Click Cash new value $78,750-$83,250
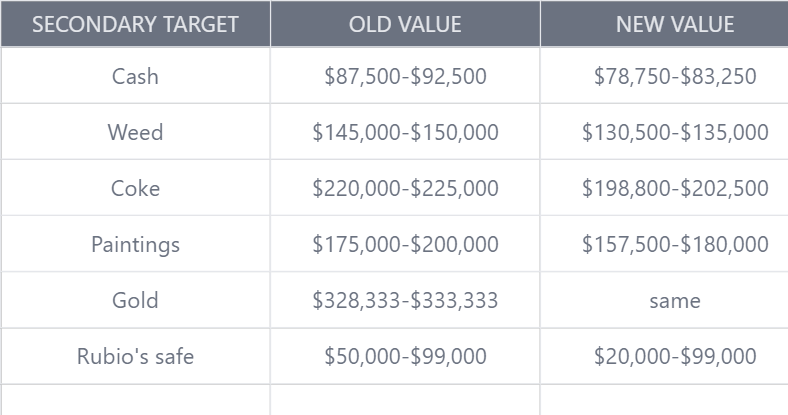 tap(675, 76)
